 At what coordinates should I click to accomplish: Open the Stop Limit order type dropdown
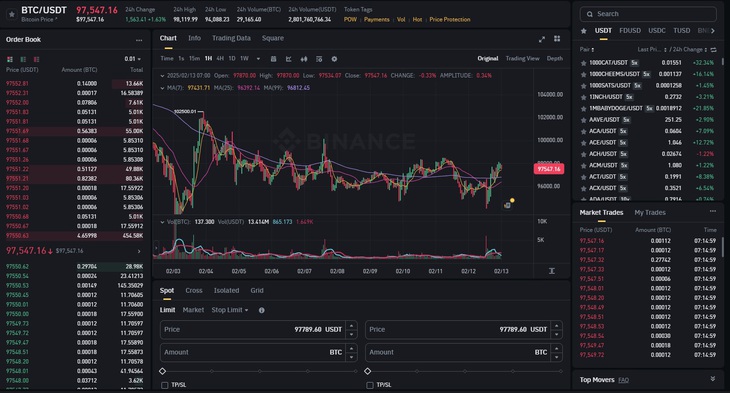tap(230, 310)
